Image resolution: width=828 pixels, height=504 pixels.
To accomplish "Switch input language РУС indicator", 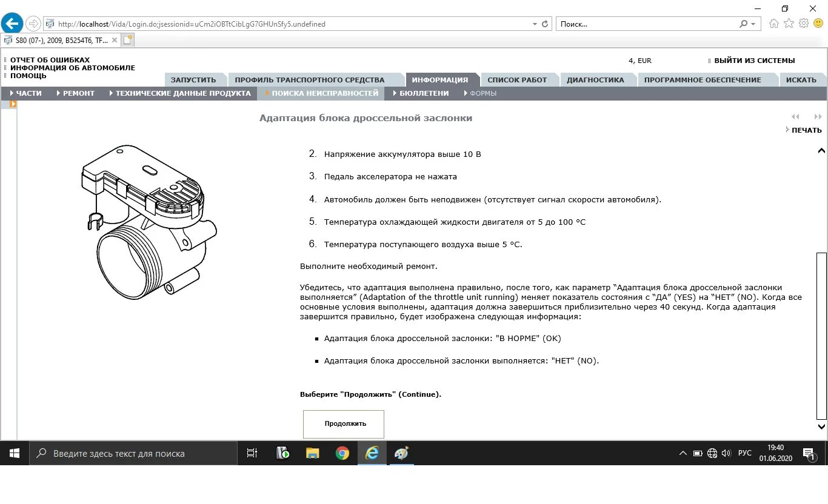I will [x=745, y=453].
